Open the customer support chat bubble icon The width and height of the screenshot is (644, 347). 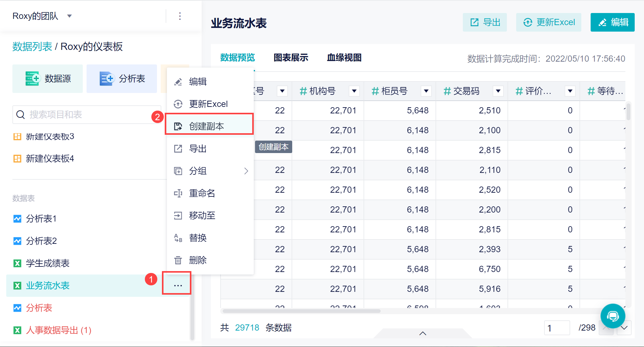(613, 316)
